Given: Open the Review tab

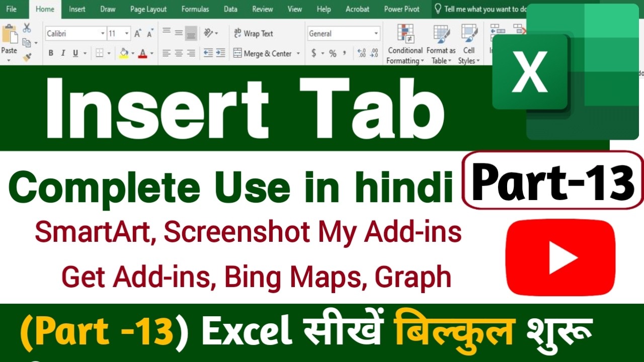Looking at the screenshot, I should point(263,9).
